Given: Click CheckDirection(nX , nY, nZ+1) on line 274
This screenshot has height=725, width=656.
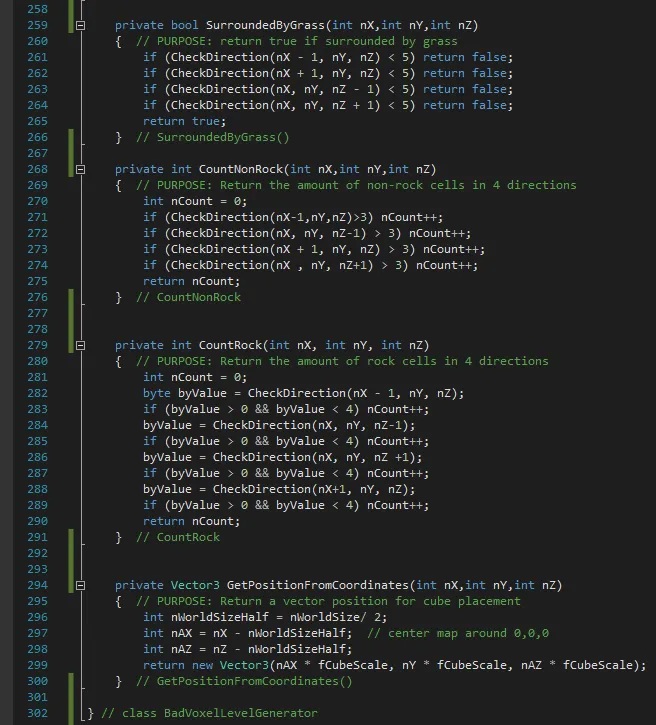Looking at the screenshot, I should coord(272,265).
